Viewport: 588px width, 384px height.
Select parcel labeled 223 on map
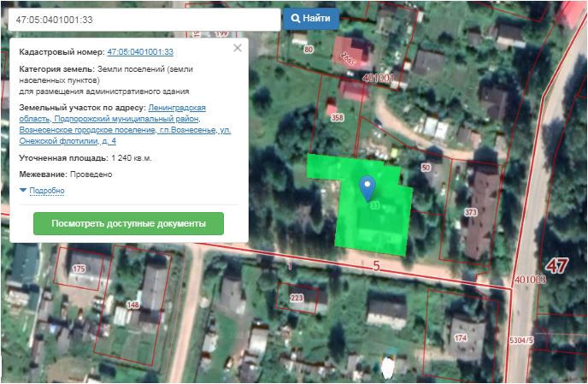[297, 298]
